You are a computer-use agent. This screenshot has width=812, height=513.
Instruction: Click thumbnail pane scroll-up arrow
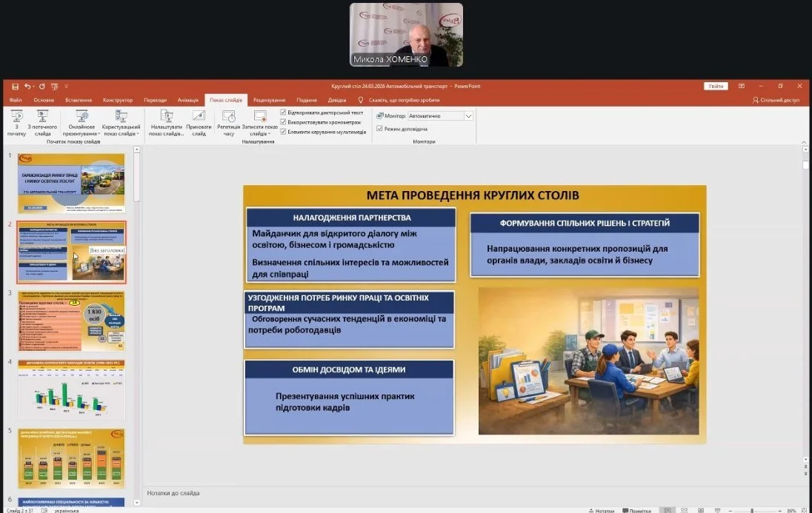[137, 150]
